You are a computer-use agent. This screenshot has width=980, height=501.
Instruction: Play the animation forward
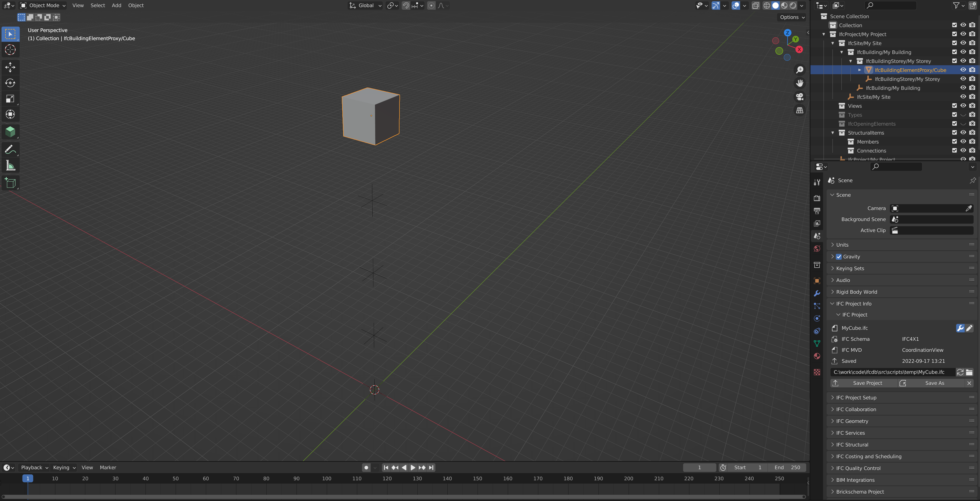click(413, 467)
